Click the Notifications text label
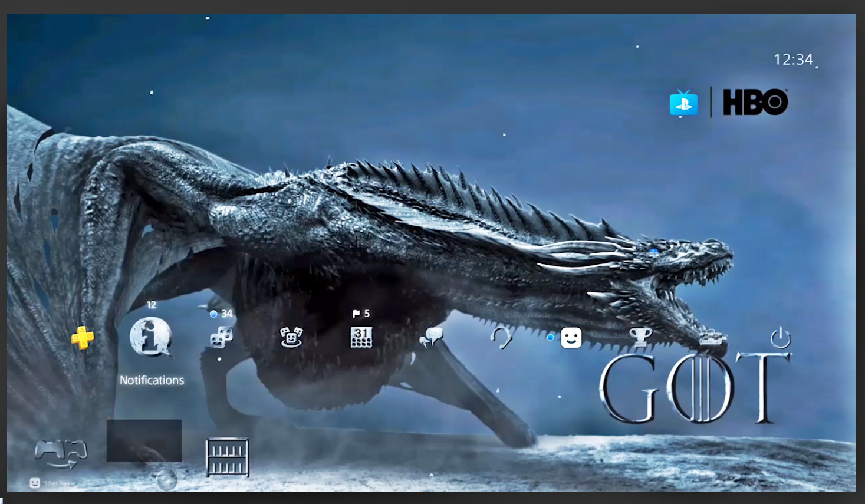The height and width of the screenshot is (504, 865). tap(152, 381)
